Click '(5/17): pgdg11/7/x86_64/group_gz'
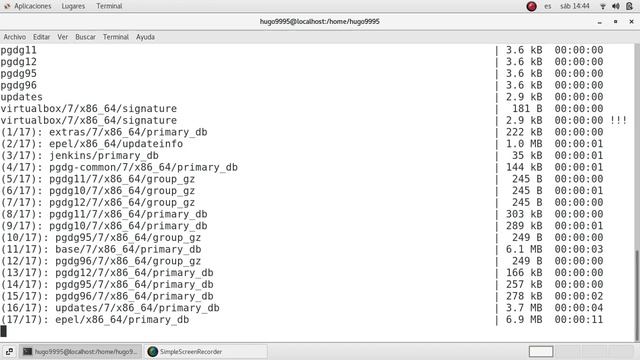640x360 pixels. 98,179
